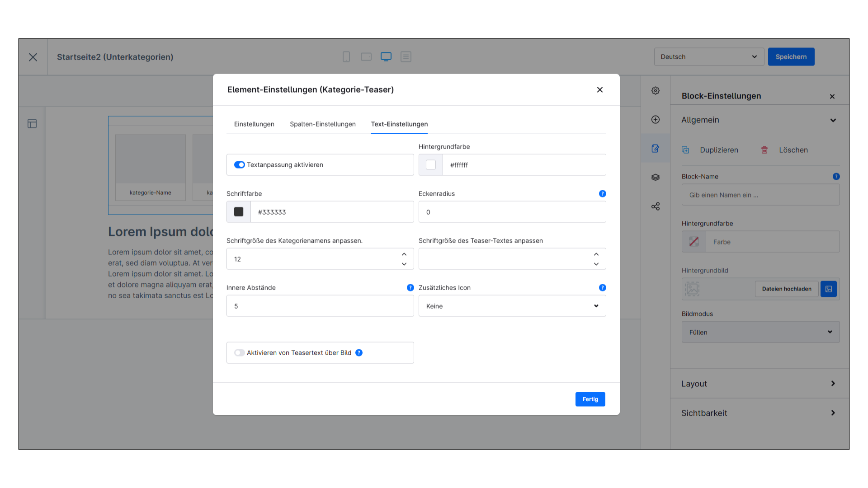Click the Innere Abstände help icon
The image size is (868, 488).
[410, 287]
